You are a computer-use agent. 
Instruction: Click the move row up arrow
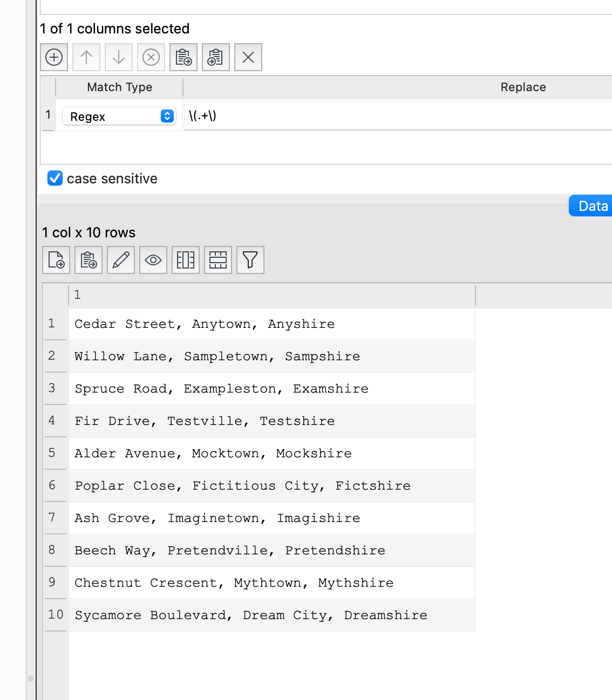[x=86, y=57]
